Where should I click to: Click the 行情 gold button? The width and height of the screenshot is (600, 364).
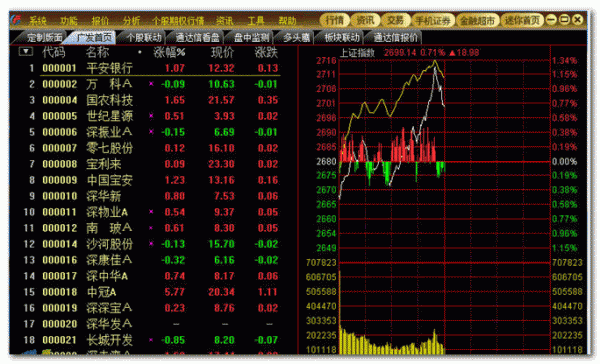pos(334,20)
